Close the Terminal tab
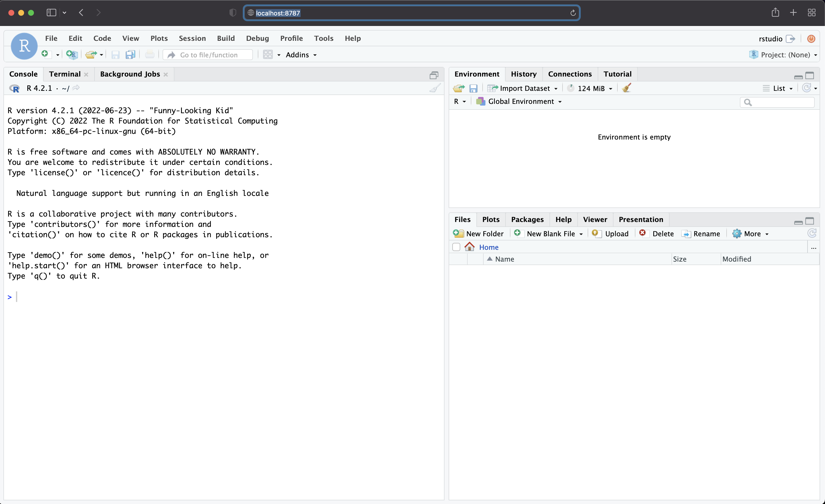 pos(86,74)
